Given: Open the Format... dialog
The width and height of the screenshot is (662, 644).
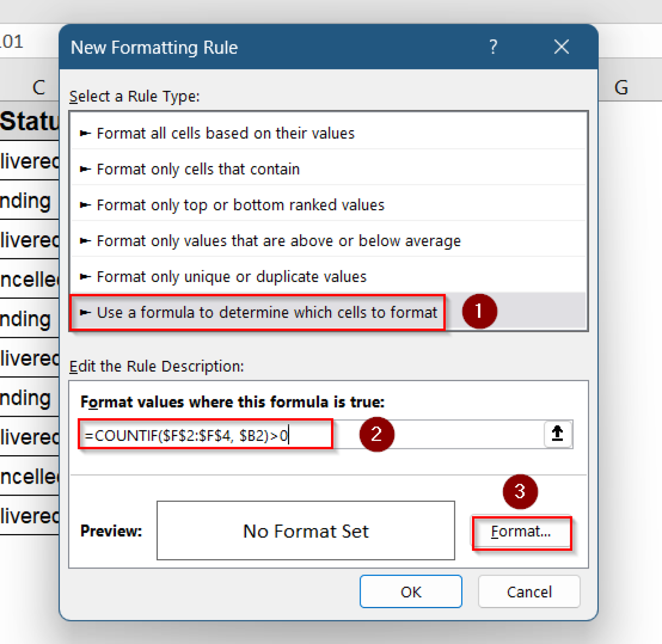Looking at the screenshot, I should [x=521, y=531].
